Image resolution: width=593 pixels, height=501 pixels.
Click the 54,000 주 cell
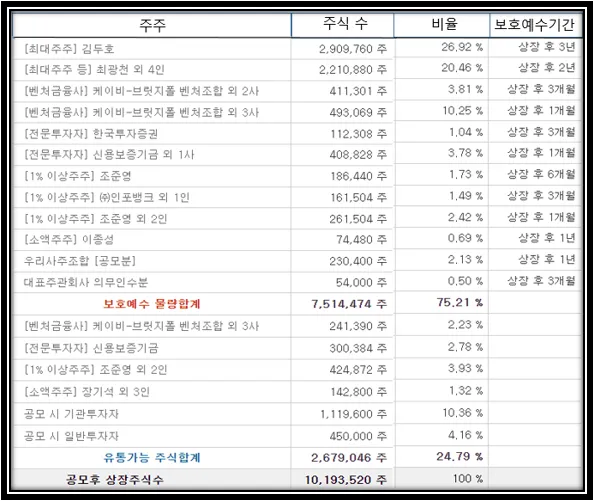(x=362, y=282)
